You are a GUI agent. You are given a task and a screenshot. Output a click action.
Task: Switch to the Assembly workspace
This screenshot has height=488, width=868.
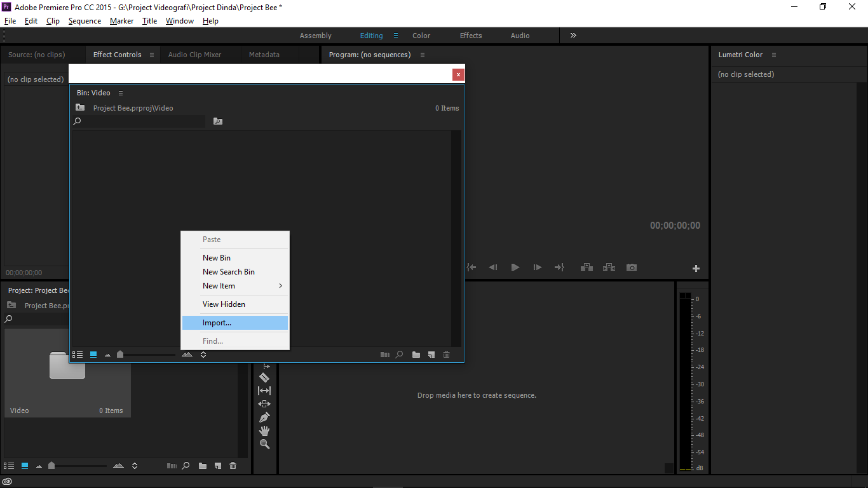click(x=316, y=36)
